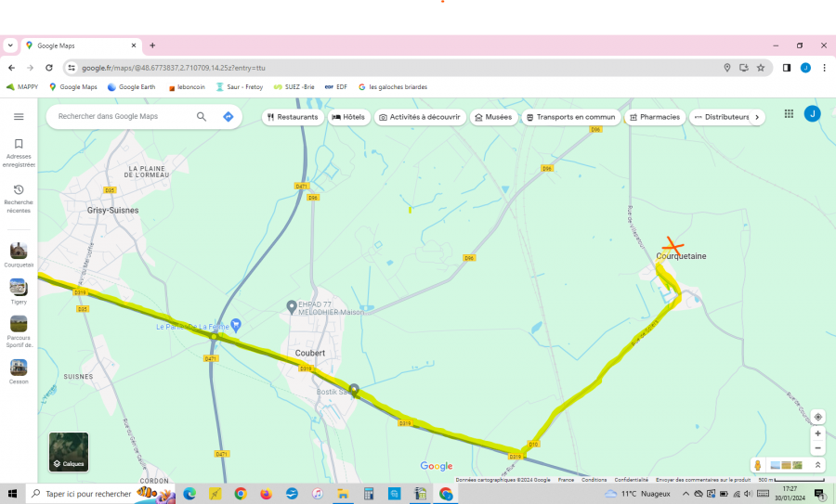Screen dimensions: 836x504
Task: Select the Google Maps browser tab
Action: click(x=79, y=45)
